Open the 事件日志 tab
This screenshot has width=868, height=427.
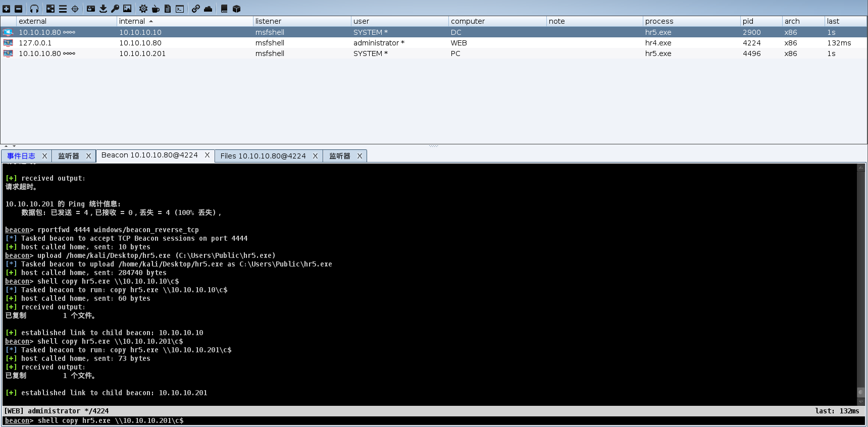(x=21, y=156)
